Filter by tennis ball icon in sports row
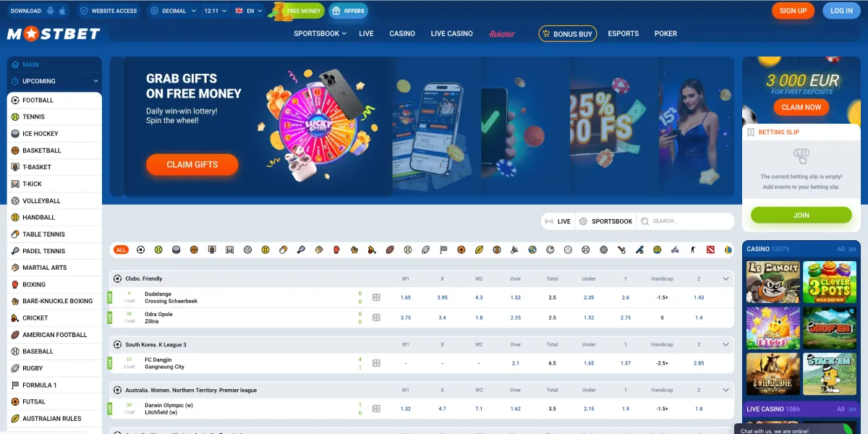Viewport: 868px width, 434px height. (158, 250)
